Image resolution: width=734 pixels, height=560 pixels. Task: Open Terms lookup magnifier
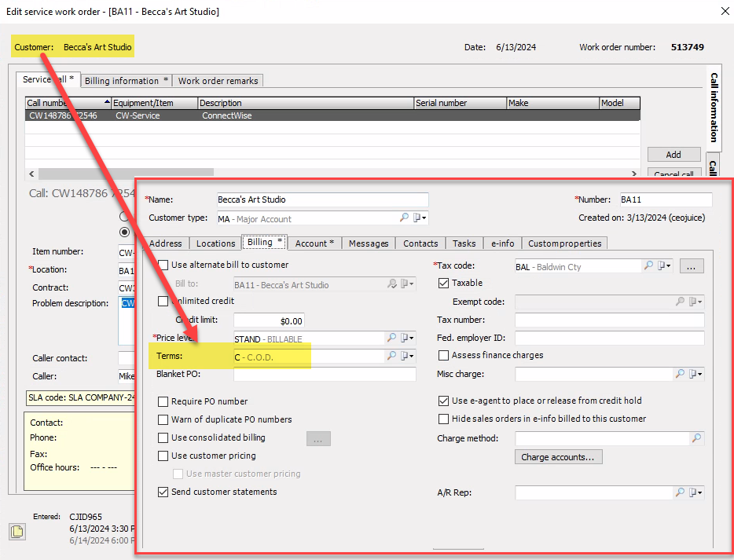(x=391, y=356)
